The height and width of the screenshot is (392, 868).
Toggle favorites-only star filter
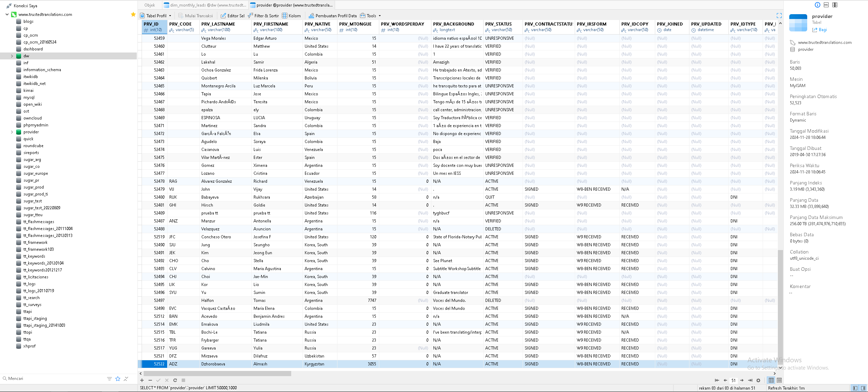tap(118, 379)
